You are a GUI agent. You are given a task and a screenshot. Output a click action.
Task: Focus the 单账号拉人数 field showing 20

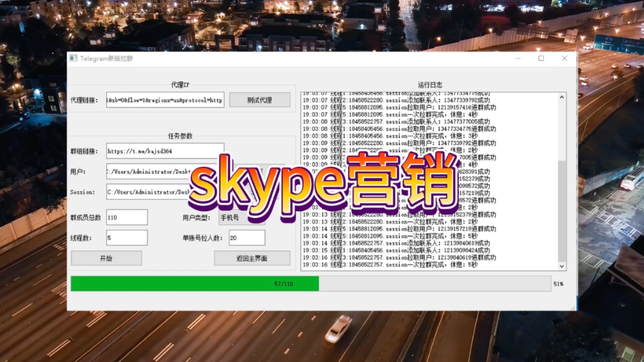(x=247, y=238)
